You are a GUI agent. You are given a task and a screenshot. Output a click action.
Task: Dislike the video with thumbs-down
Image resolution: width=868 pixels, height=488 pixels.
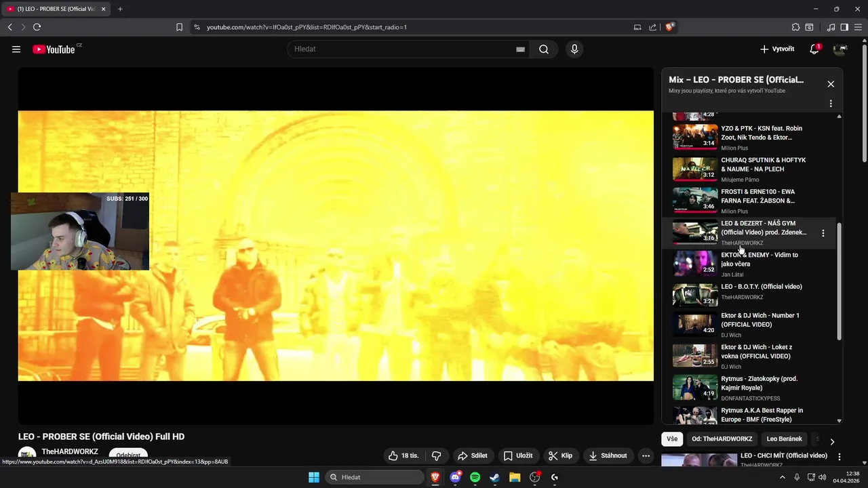(x=436, y=455)
